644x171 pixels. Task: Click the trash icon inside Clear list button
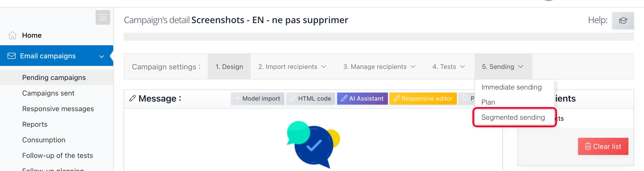click(x=587, y=146)
